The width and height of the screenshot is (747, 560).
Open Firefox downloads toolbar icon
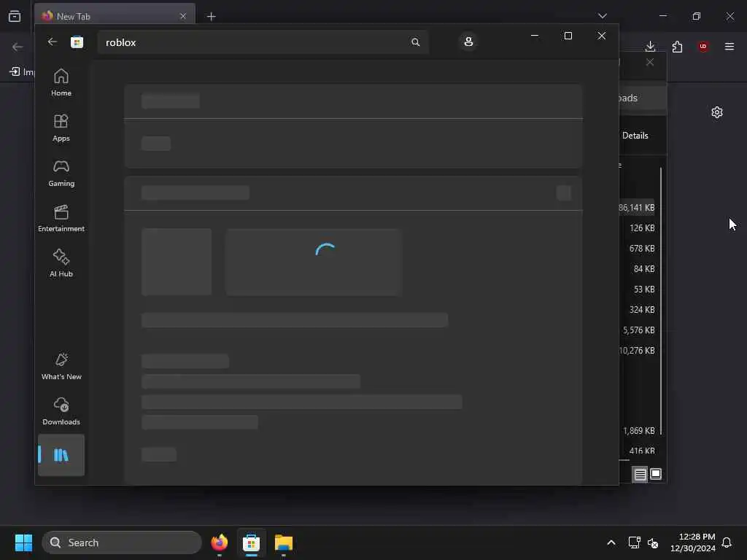coord(650,46)
